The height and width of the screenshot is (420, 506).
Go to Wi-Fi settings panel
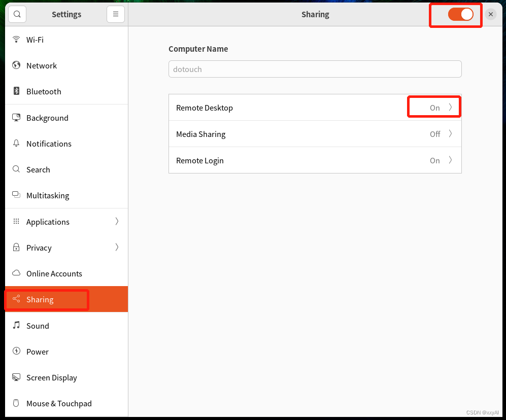click(66, 40)
